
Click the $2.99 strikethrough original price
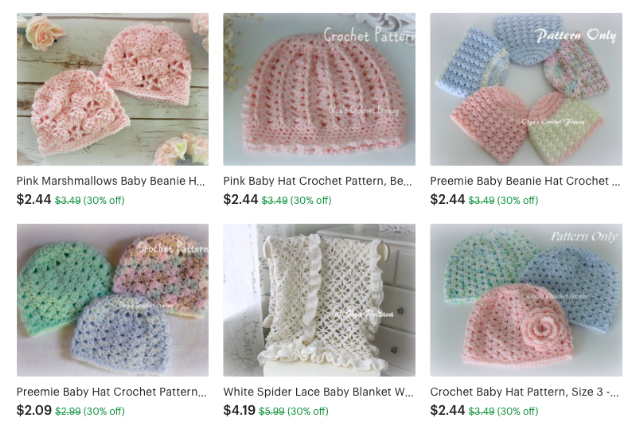[x=68, y=411]
